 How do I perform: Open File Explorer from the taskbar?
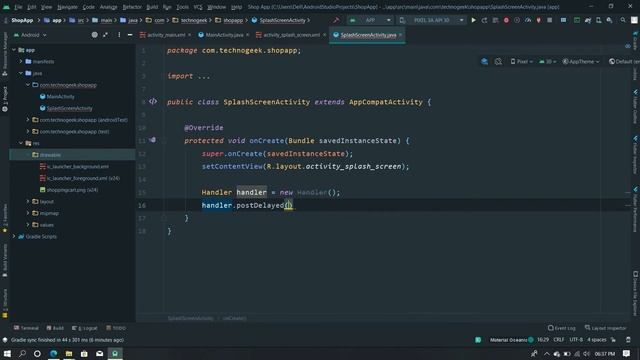69,353
